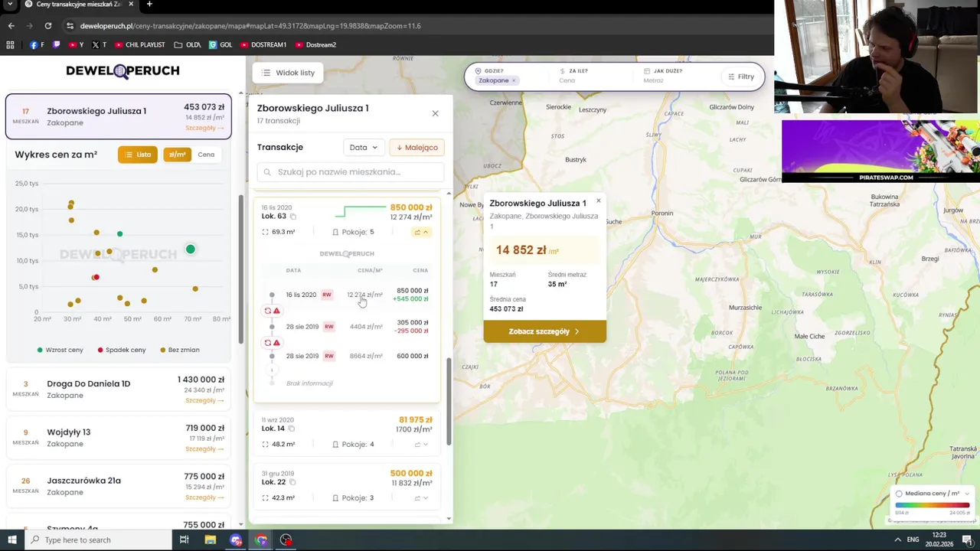980x551 pixels.
Task: Click red point on price chart
Action: (96, 277)
